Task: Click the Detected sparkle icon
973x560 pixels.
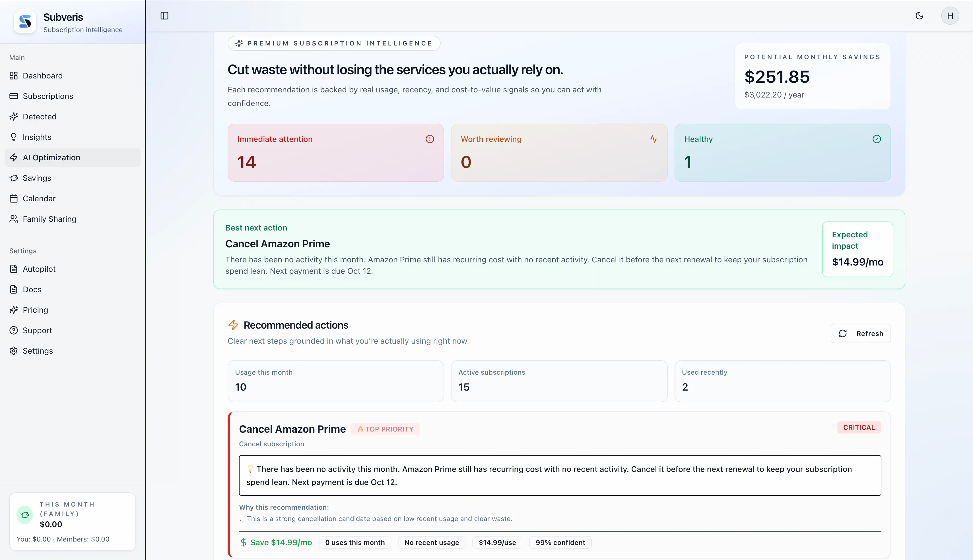Action: (13, 117)
